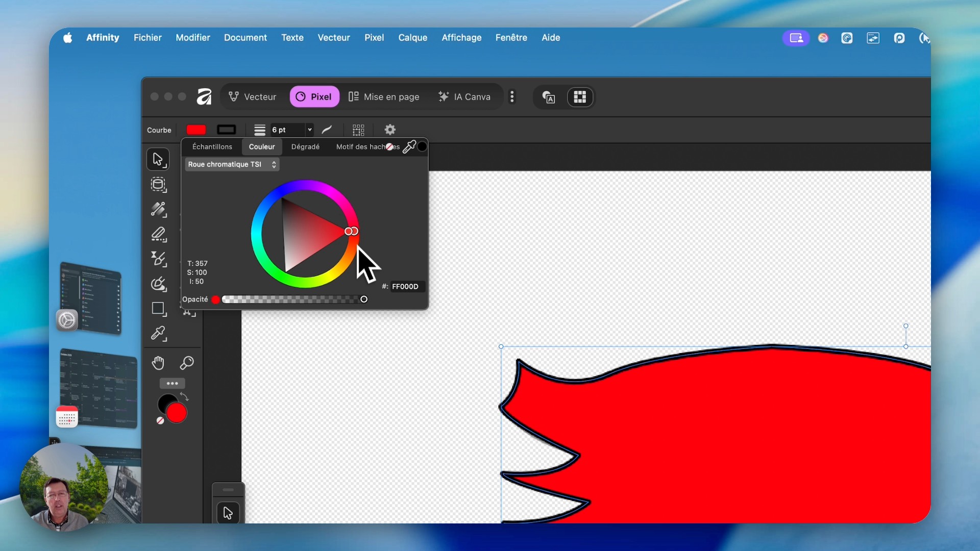Open the Échantillons tab
Screen dimensions: 980x551
click(212, 147)
